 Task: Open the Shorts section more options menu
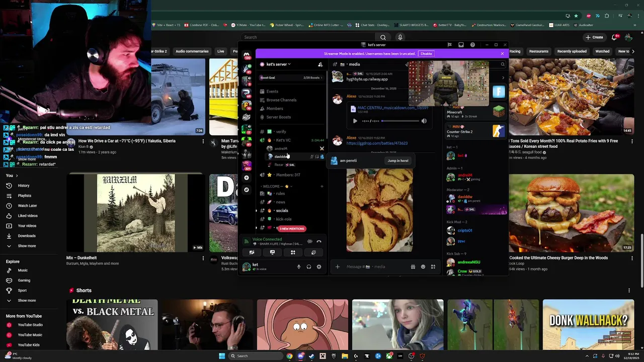(629, 291)
